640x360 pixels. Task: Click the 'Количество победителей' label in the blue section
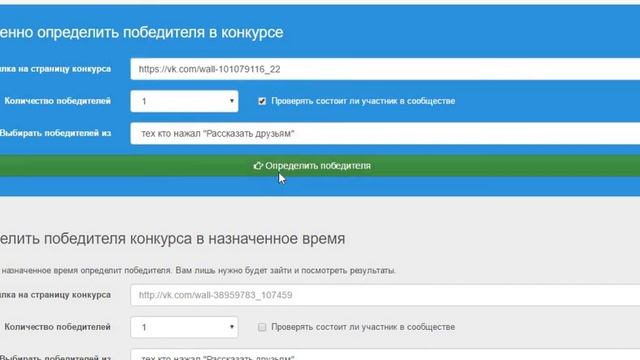58,101
